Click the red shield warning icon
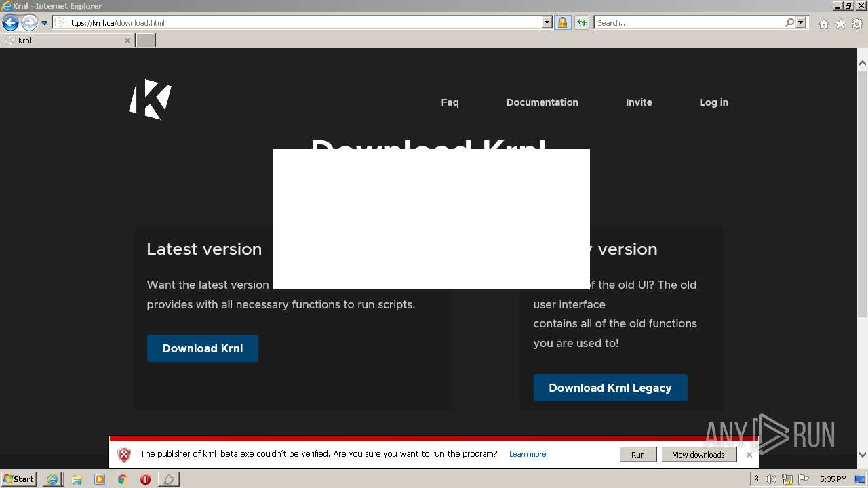 tap(124, 455)
